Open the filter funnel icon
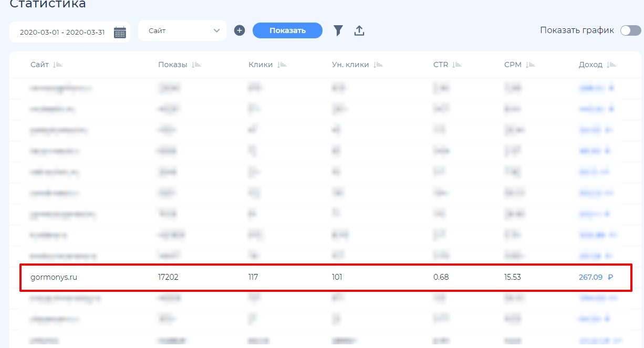The width and height of the screenshot is (644, 348). [x=338, y=31]
